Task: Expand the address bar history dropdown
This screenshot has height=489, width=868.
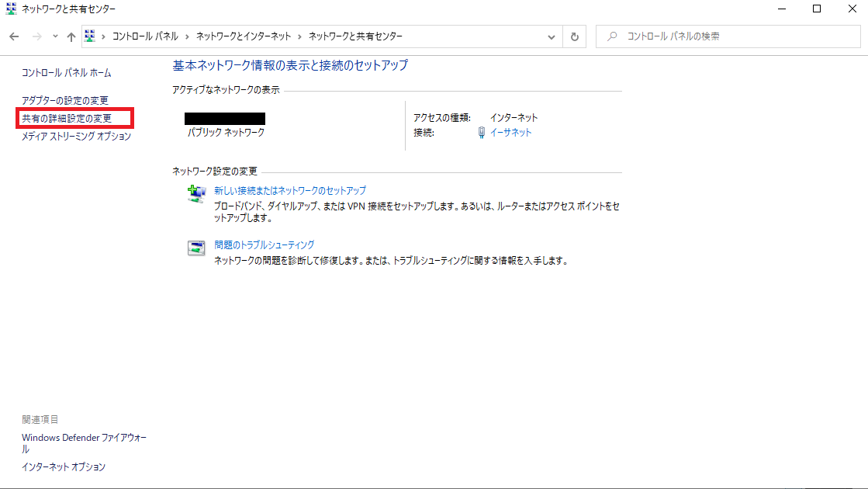Action: 552,37
